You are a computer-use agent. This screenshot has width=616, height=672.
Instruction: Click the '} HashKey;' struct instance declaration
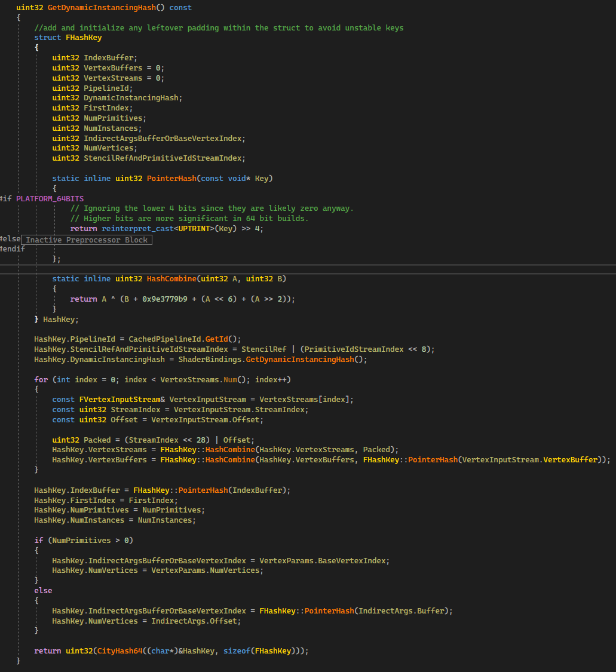(x=57, y=320)
